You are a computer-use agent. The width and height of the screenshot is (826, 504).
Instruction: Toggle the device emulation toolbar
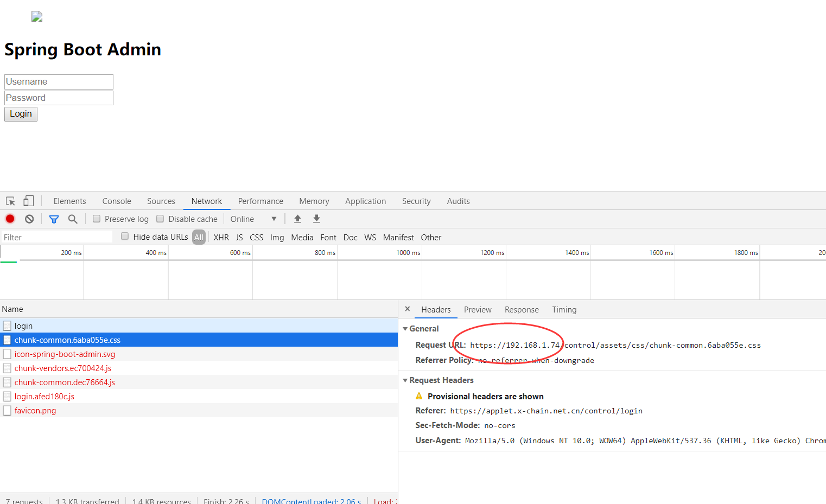click(x=28, y=201)
